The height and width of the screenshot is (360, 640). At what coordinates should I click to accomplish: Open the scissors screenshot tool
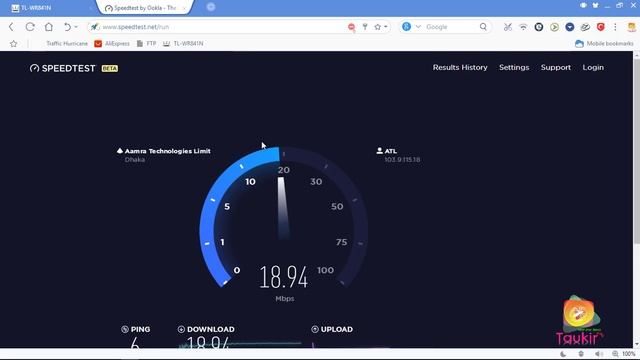click(507, 27)
